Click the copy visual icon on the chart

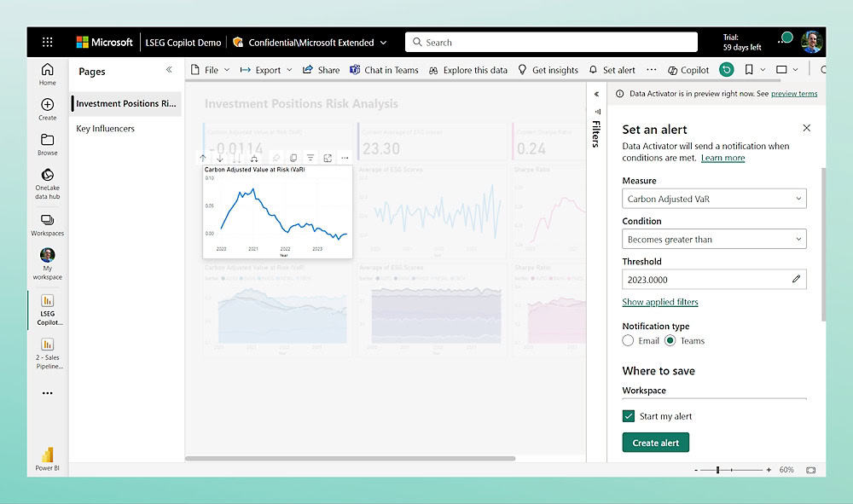[x=293, y=157]
